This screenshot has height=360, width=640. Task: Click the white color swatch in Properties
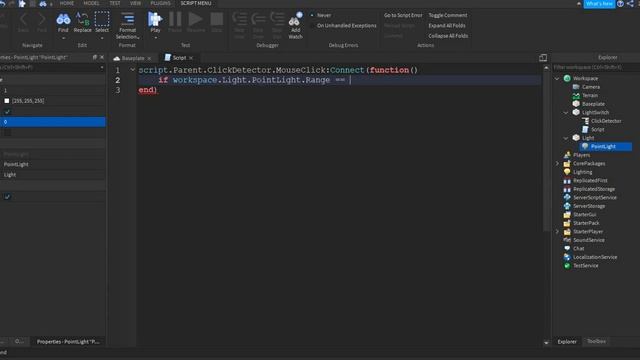pos(7,101)
